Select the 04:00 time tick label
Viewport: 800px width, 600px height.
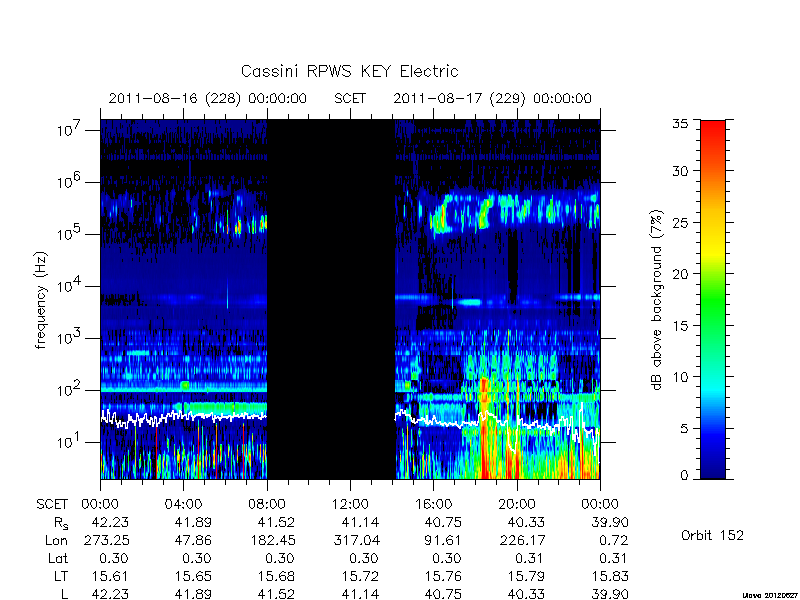(183, 504)
